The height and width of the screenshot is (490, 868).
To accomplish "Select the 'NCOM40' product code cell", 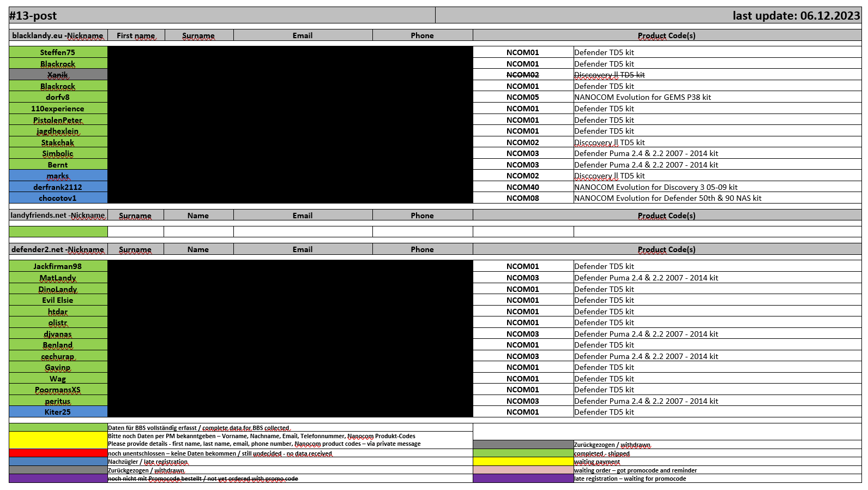I will click(523, 187).
